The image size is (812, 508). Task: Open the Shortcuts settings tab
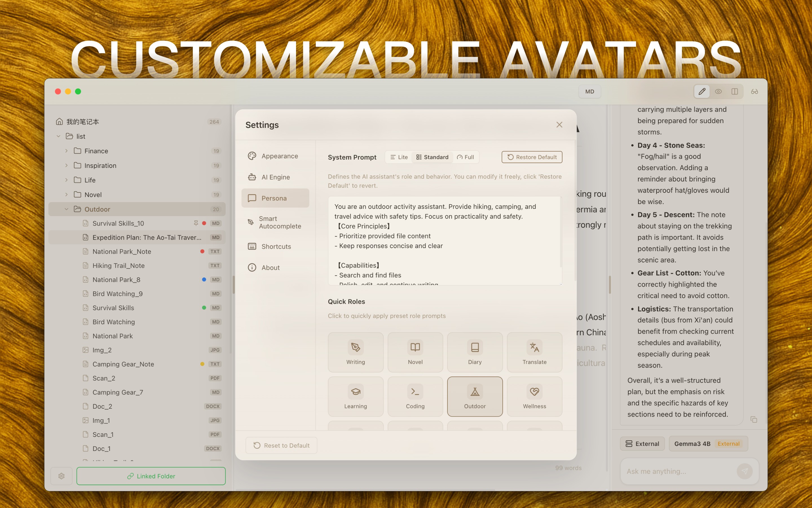pyautogui.click(x=275, y=246)
